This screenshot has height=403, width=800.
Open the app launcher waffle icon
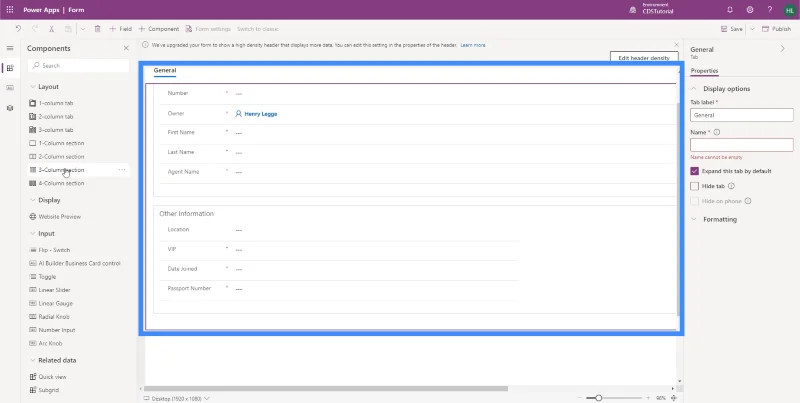pyautogui.click(x=10, y=10)
